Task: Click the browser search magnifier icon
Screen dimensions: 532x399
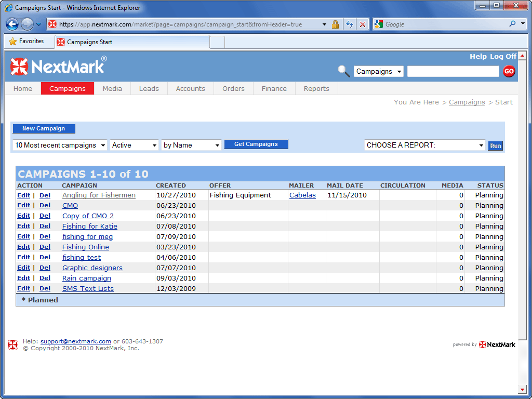Action: point(512,24)
